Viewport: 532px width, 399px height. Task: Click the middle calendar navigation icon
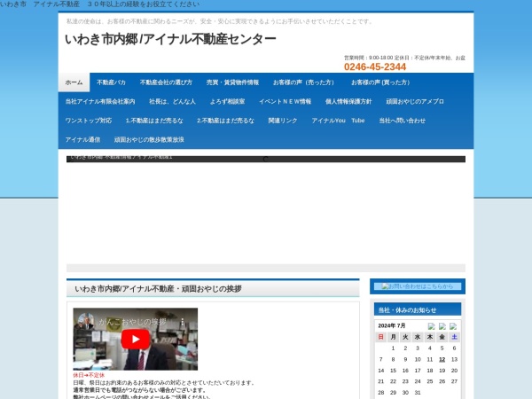tap(442, 326)
